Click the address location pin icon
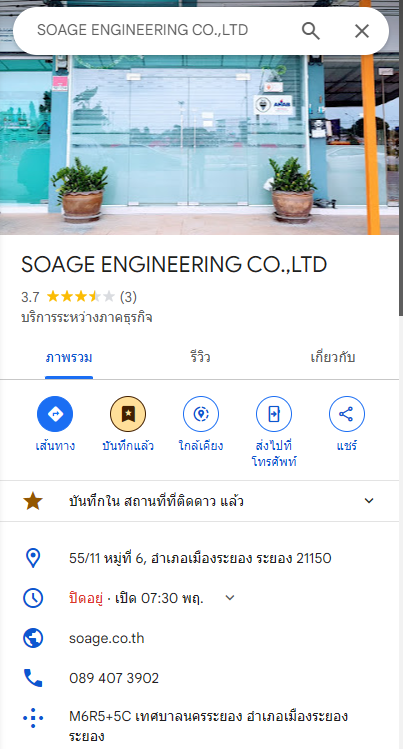 (x=33, y=558)
